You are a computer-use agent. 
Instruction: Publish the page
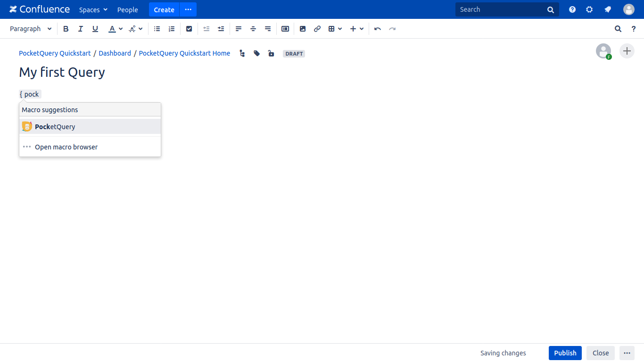point(565,353)
